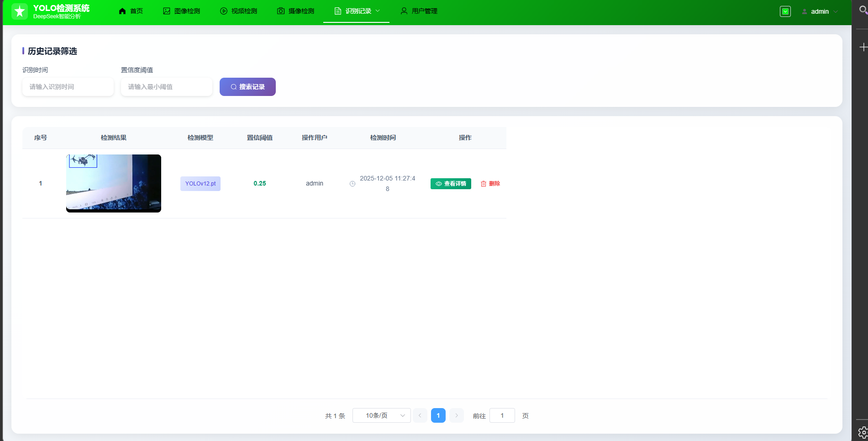This screenshot has width=868, height=441.
Task: Focus the 前往 page jump input
Action: click(x=502, y=415)
